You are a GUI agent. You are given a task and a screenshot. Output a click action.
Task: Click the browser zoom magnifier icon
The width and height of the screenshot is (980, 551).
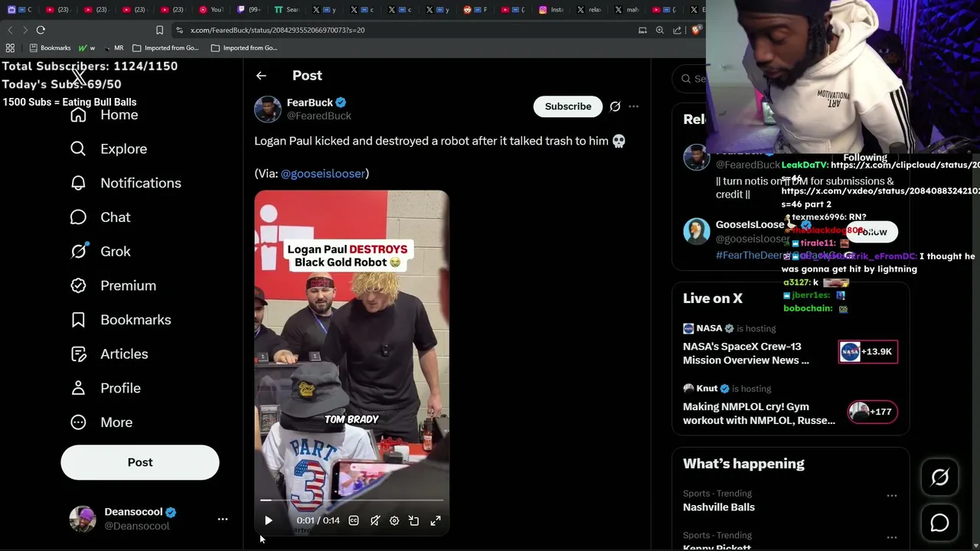click(660, 30)
